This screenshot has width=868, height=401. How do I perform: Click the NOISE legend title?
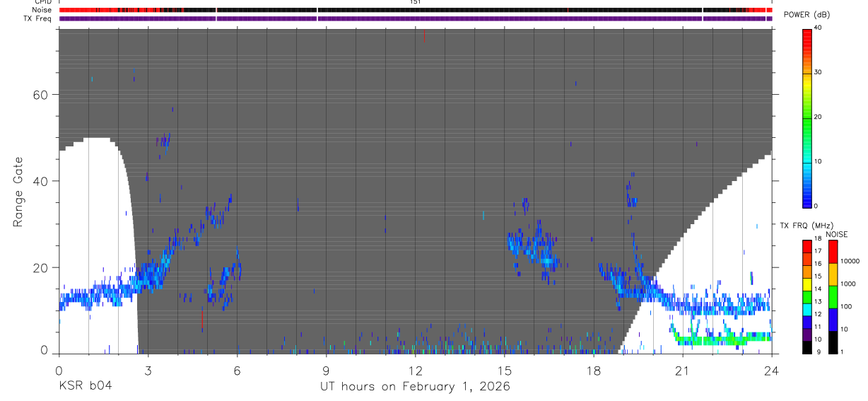[x=837, y=234]
